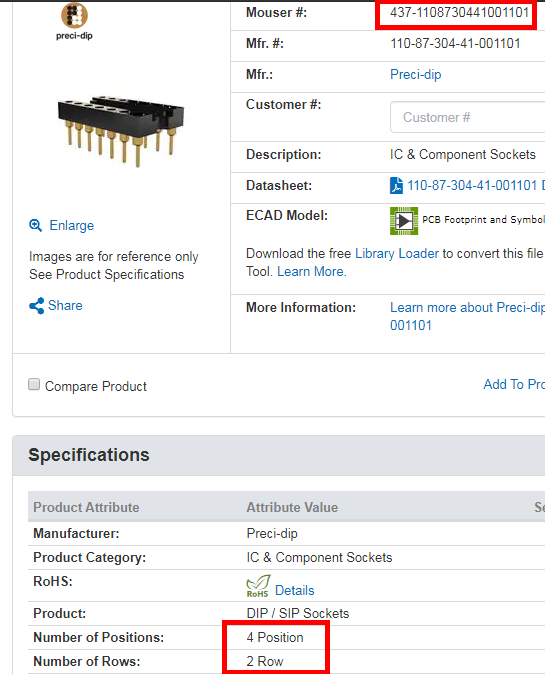Select the Mfr. number 110-87-304-41-001101 text
Image resolution: width=545 pixels, height=674 pixels.
455,43
